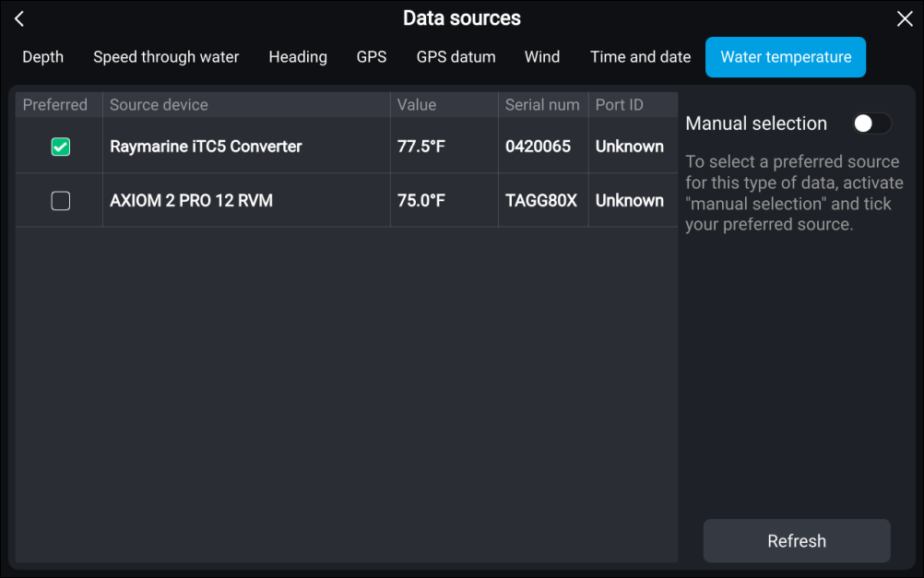Switch to the Wind tab
This screenshot has height=578, width=924.
point(542,57)
